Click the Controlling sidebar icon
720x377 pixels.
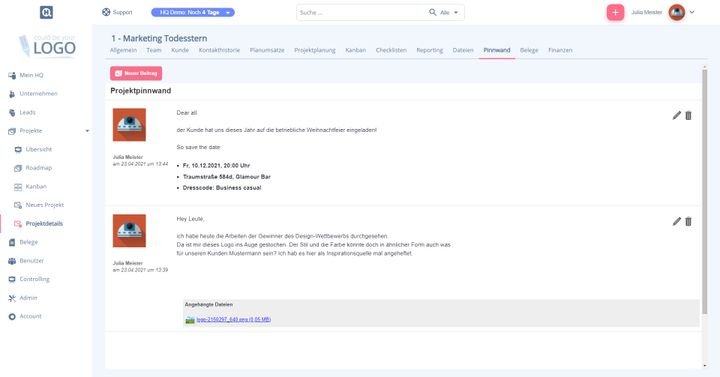point(12,279)
